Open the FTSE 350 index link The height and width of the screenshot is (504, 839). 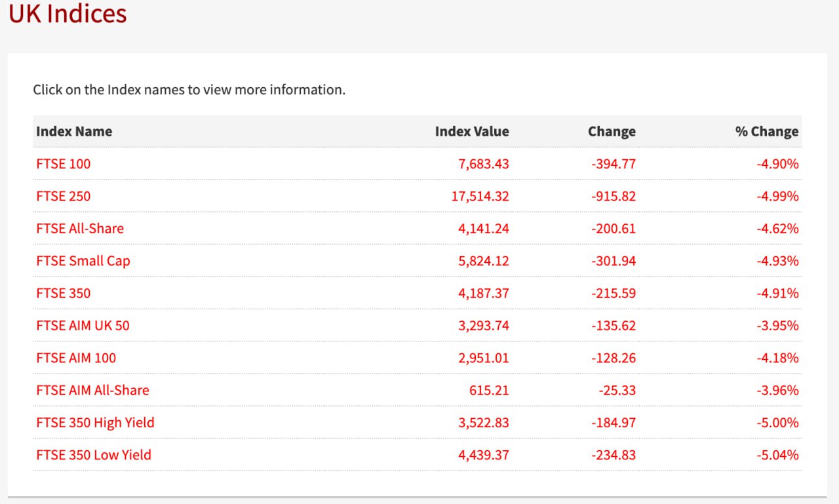coord(64,293)
